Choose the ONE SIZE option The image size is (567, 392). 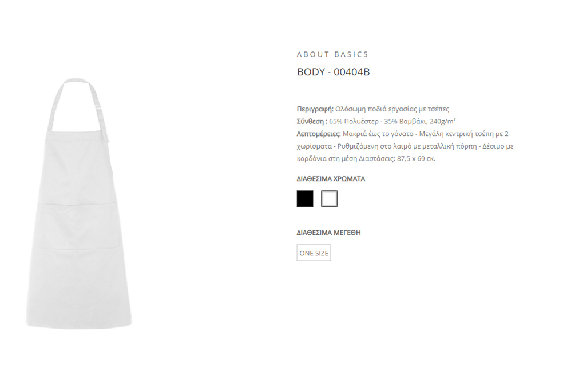click(314, 253)
